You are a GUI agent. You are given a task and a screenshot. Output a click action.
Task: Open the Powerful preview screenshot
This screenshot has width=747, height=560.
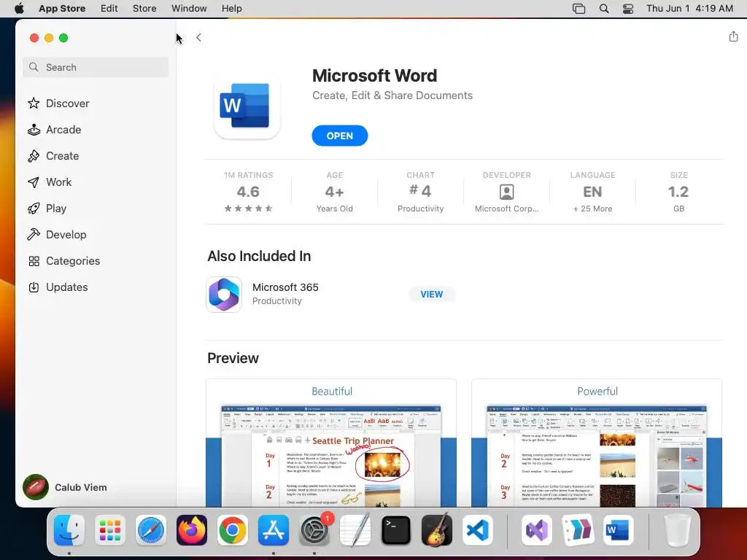[597, 443]
